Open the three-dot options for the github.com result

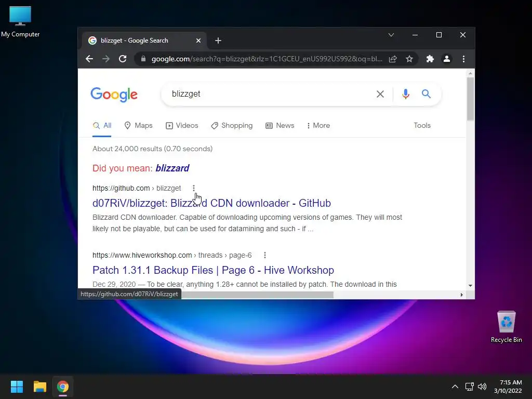tap(194, 188)
